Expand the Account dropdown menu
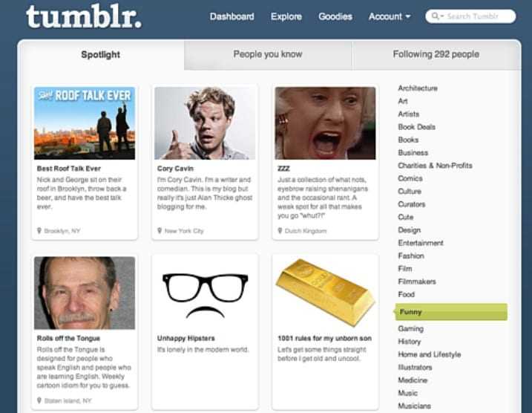This screenshot has width=532, height=413. [390, 16]
